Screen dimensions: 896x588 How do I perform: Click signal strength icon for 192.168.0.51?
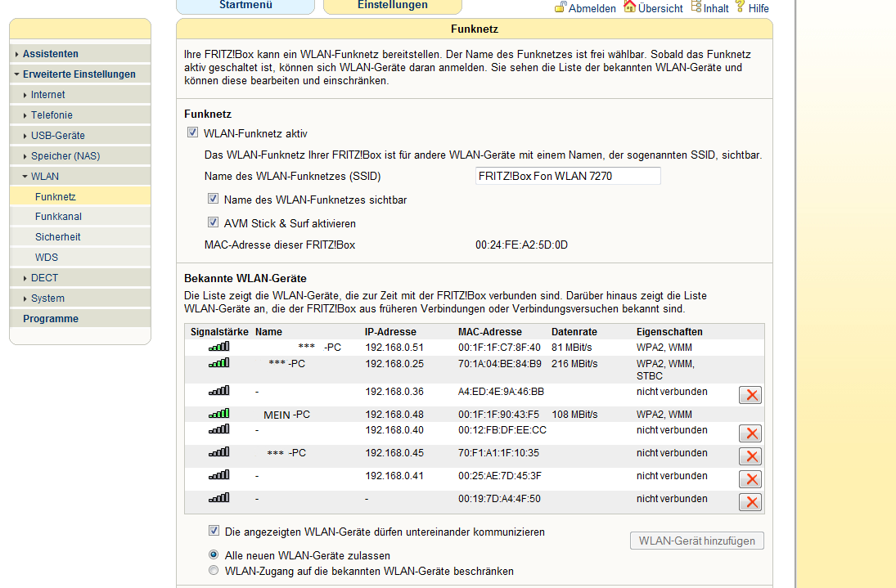(218, 347)
